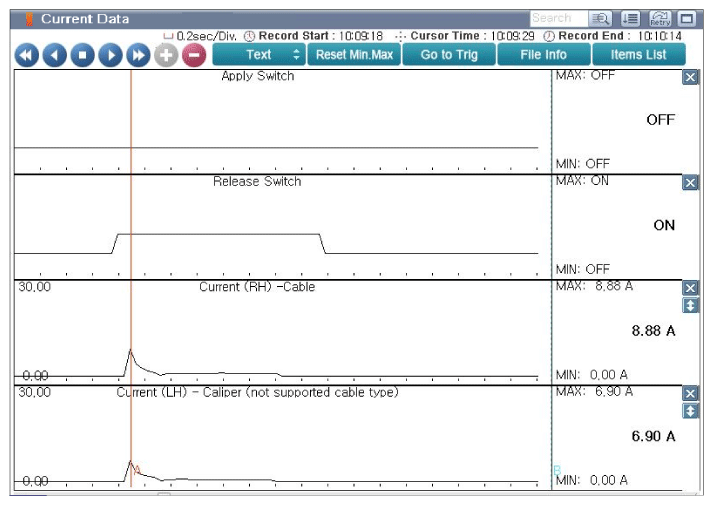Open the Text view mode dropdown
The height and width of the screenshot is (505, 713).
259,55
